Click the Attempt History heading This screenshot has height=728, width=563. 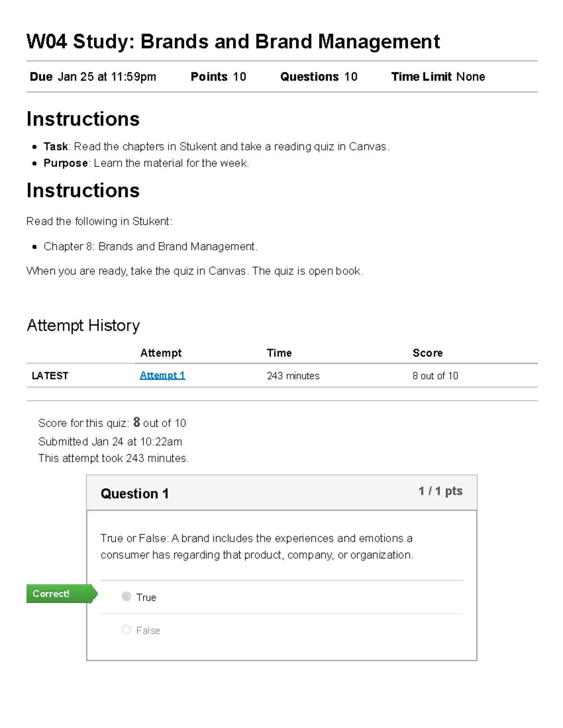pos(84,325)
